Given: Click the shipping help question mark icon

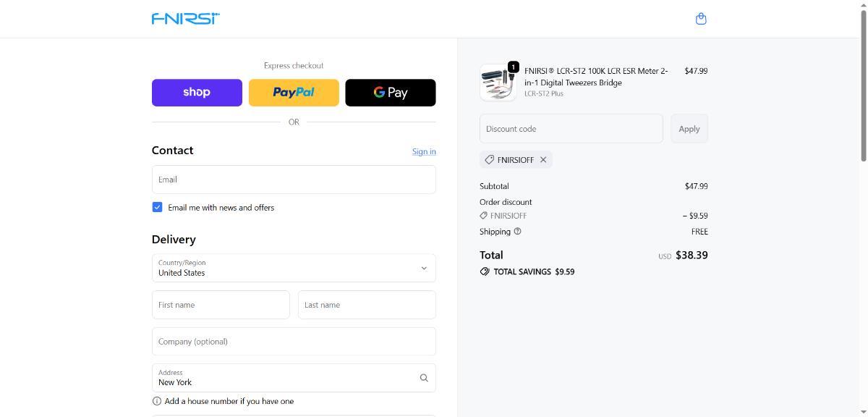Looking at the screenshot, I should tap(517, 232).
